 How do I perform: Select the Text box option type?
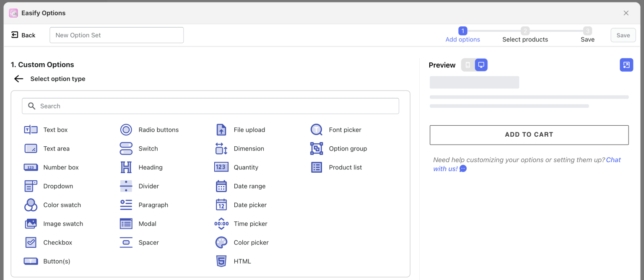[x=54, y=130]
